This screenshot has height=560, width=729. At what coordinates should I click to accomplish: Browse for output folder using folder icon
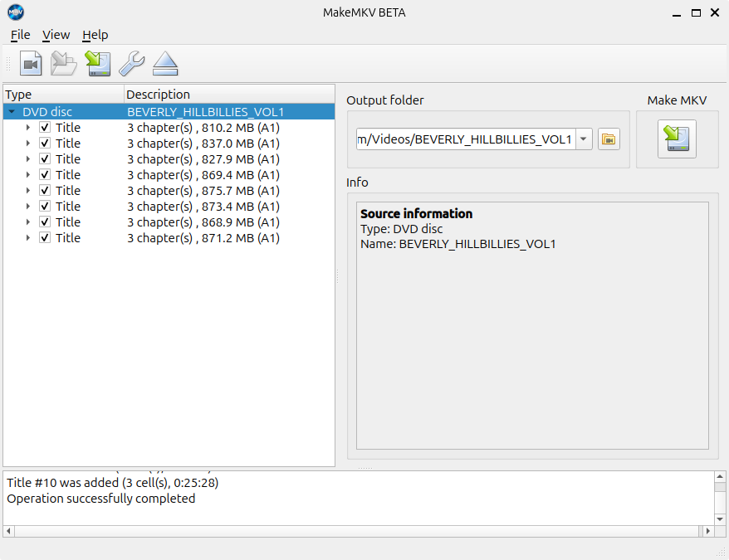click(x=609, y=139)
